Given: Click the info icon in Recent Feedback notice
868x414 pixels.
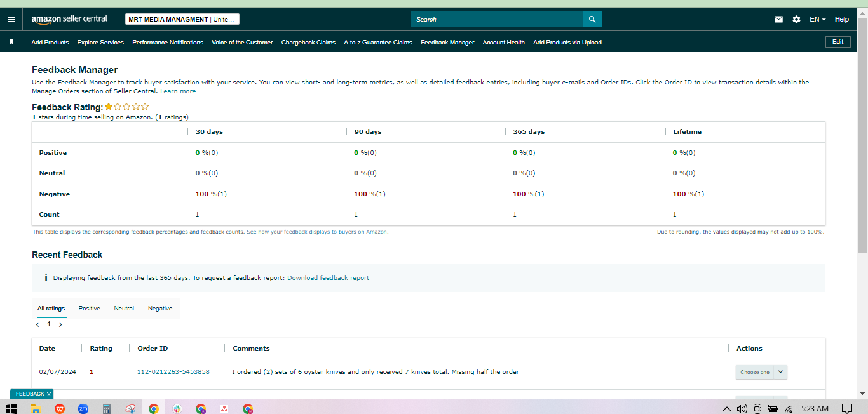Looking at the screenshot, I should click(x=46, y=277).
